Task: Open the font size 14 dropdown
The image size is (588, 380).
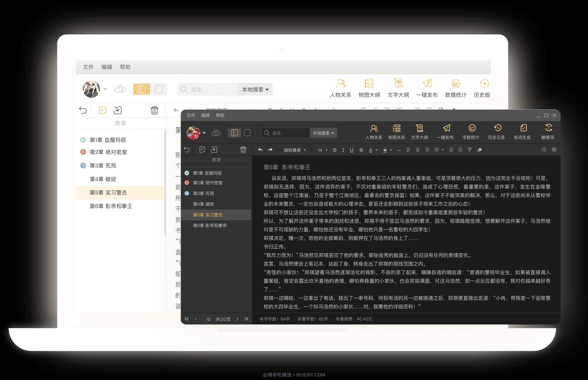Action: pos(322,150)
